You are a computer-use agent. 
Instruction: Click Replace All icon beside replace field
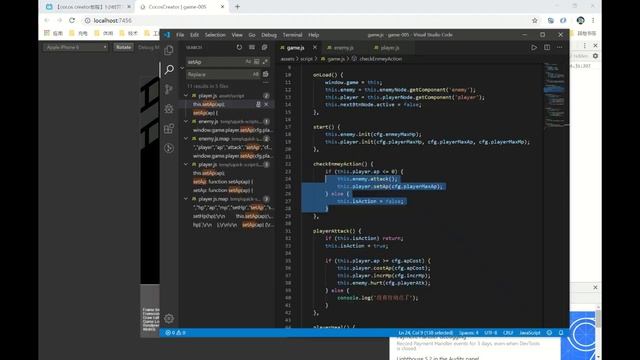(x=266, y=74)
